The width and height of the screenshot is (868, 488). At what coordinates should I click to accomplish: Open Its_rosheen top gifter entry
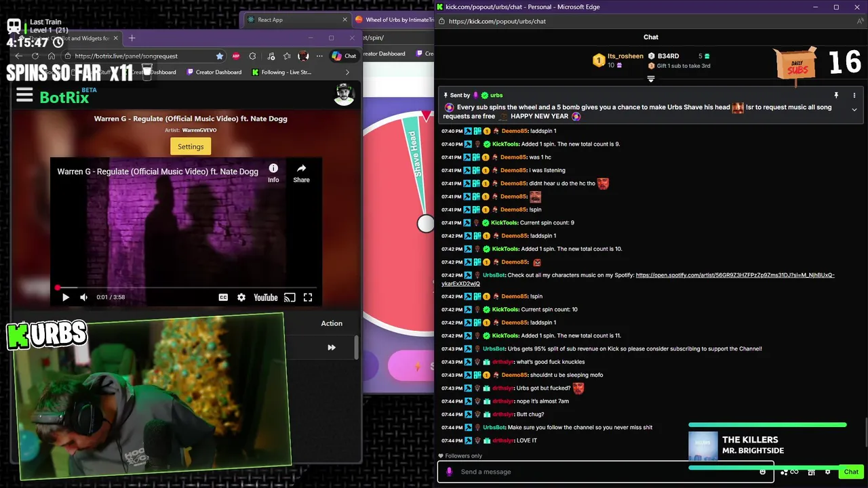(x=617, y=60)
